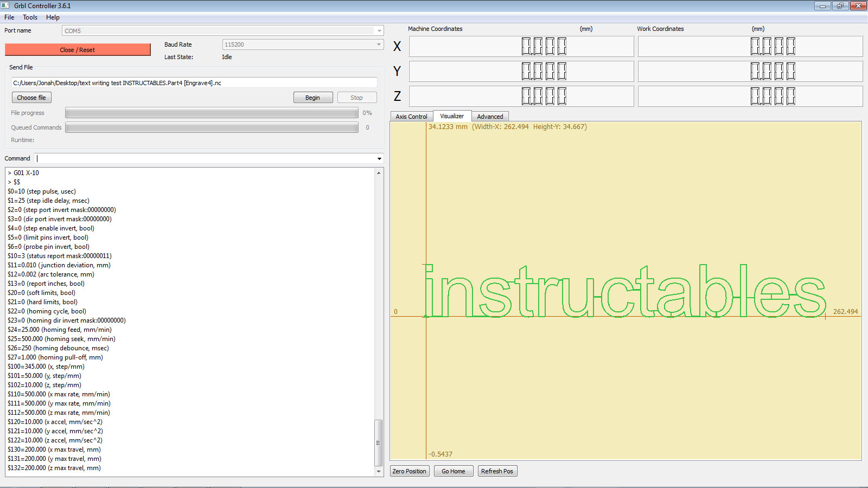Expand the Port name COM5 dropdown
The height and width of the screenshot is (488, 868).
[x=222, y=31]
